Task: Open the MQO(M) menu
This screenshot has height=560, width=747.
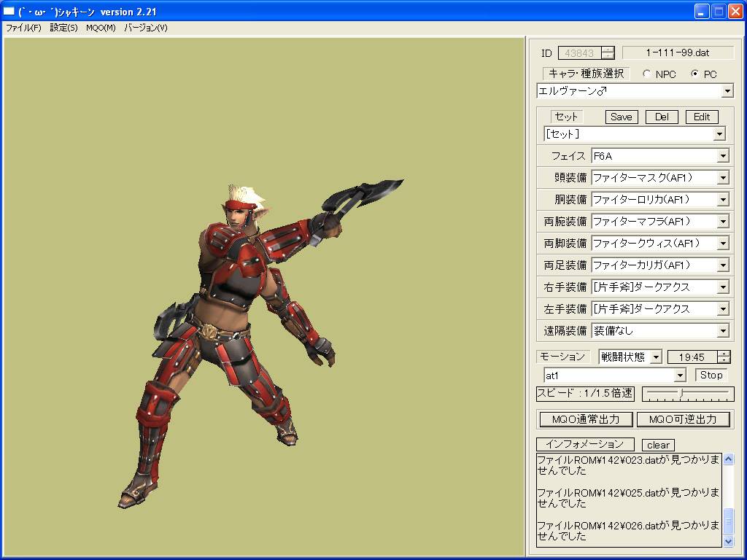Action: click(x=101, y=28)
